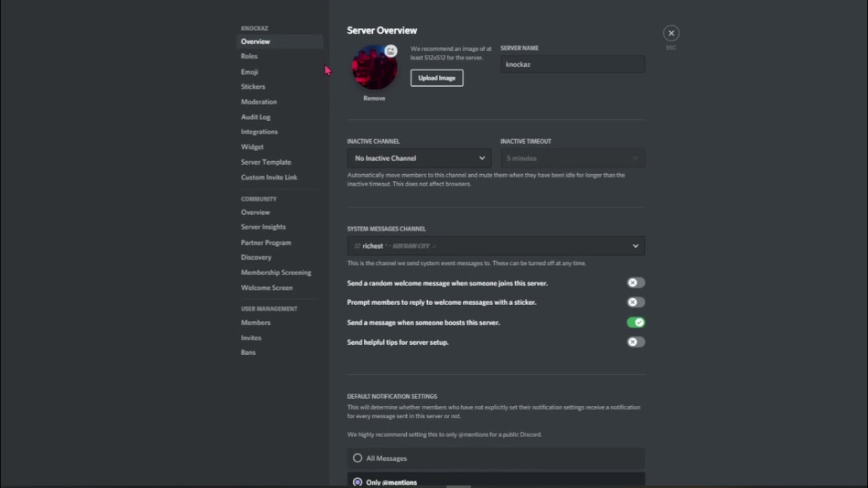Select Only @mentions notification option
This screenshot has height=488, width=868.
tap(357, 482)
